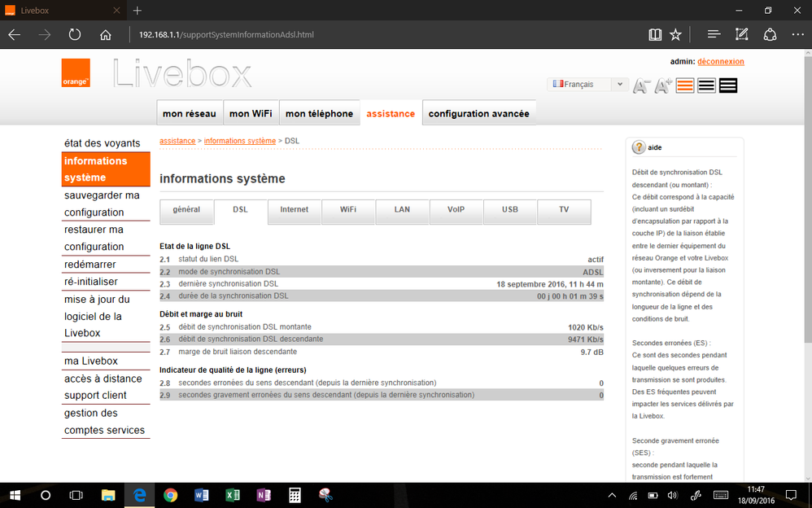Viewport: 812px width, 508px height.
Task: Click ré-initialiser in the sidebar
Action: coord(106,282)
